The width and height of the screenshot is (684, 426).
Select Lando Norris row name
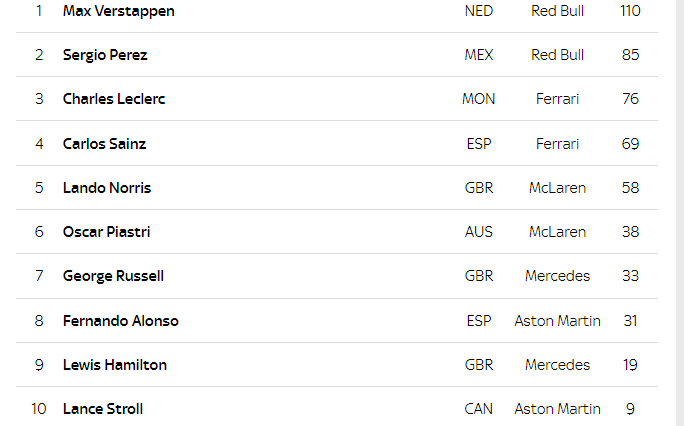tap(107, 188)
